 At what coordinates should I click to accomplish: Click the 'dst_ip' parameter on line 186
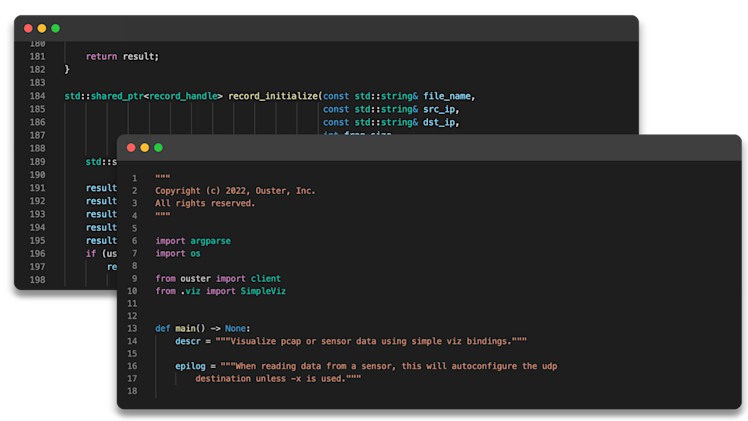pyautogui.click(x=439, y=123)
